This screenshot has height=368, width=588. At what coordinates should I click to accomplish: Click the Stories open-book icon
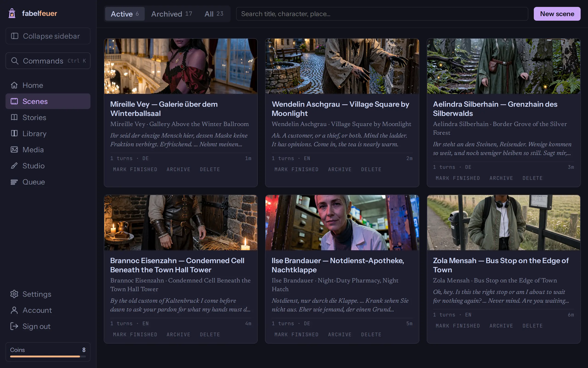coord(14,117)
